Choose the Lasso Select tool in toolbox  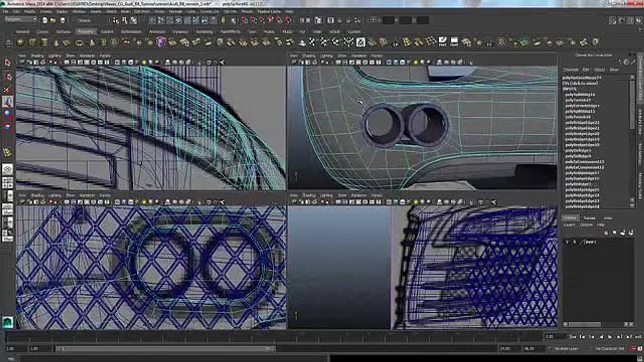8,76
